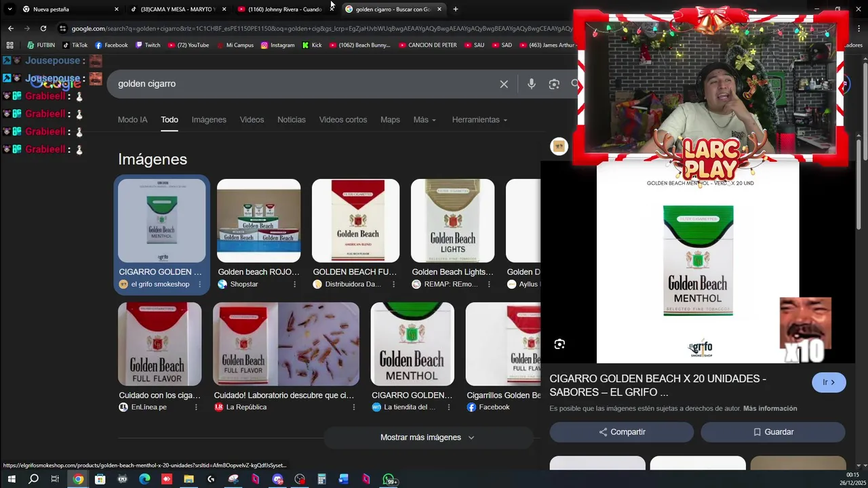This screenshot has width=868, height=488.
Task: Open La República laboratorio image result
Action: point(286,344)
